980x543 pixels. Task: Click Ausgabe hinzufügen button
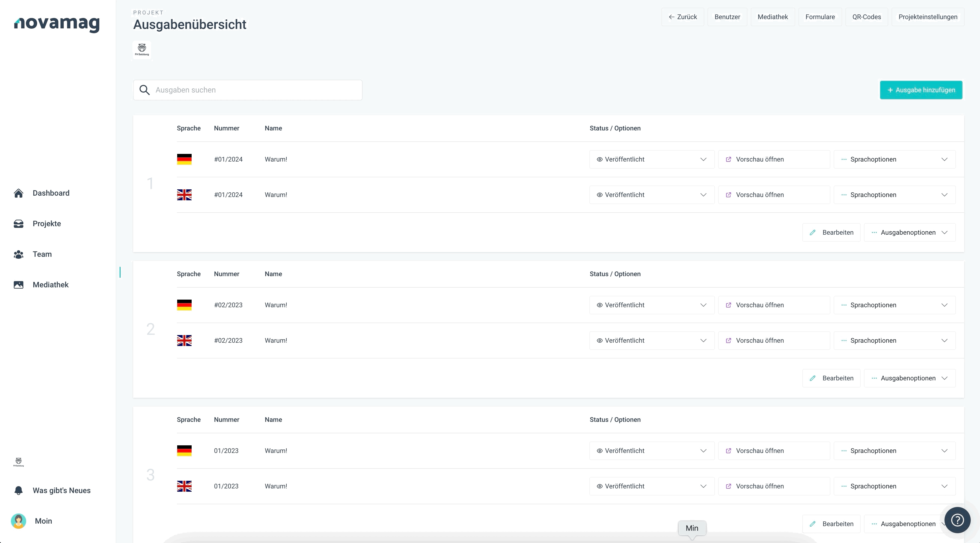tap(921, 90)
